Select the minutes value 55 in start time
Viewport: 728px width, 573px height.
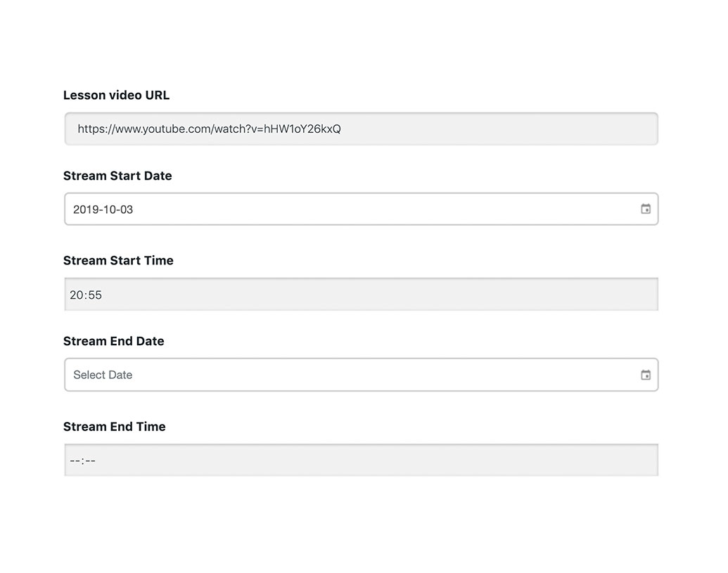tap(95, 295)
